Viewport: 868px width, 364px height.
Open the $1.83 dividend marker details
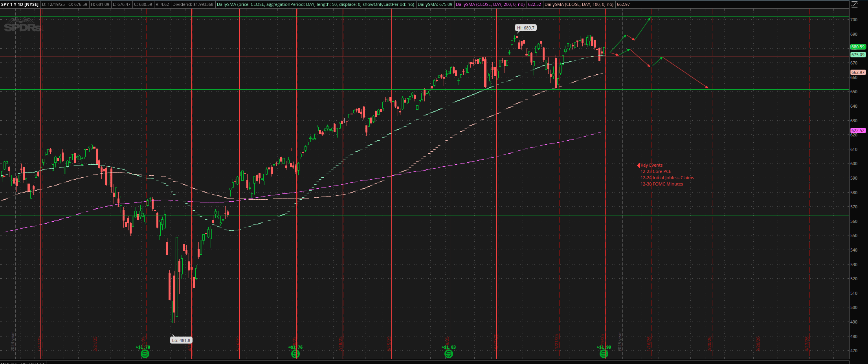tap(449, 354)
